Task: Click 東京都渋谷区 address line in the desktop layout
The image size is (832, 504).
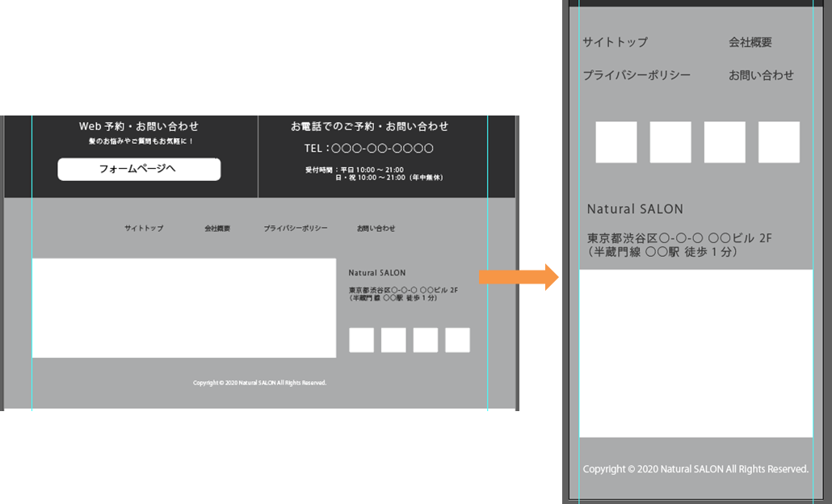Action: (403, 290)
